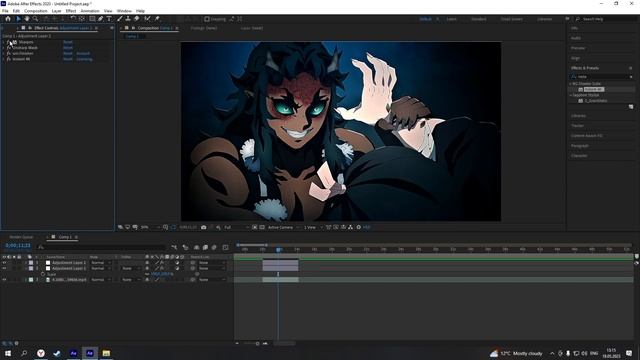640x360 pixels.
Task: Select the Selection arrow tool
Action: (x=18, y=19)
